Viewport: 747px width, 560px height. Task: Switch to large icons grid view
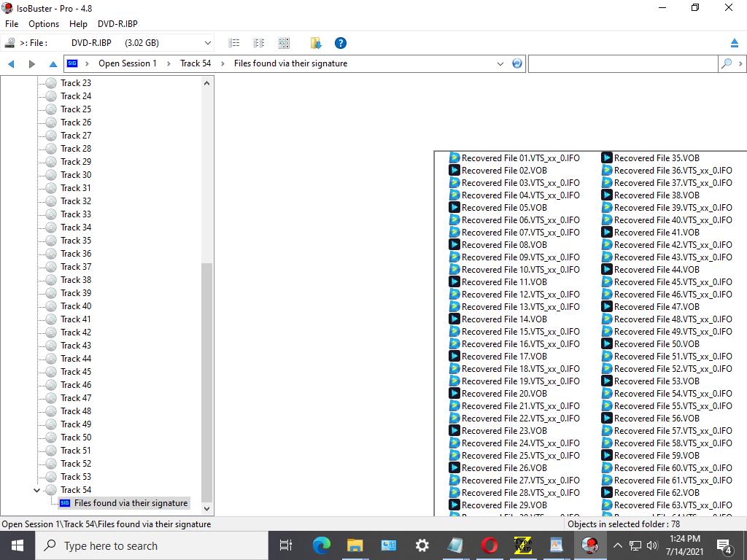[x=284, y=43]
